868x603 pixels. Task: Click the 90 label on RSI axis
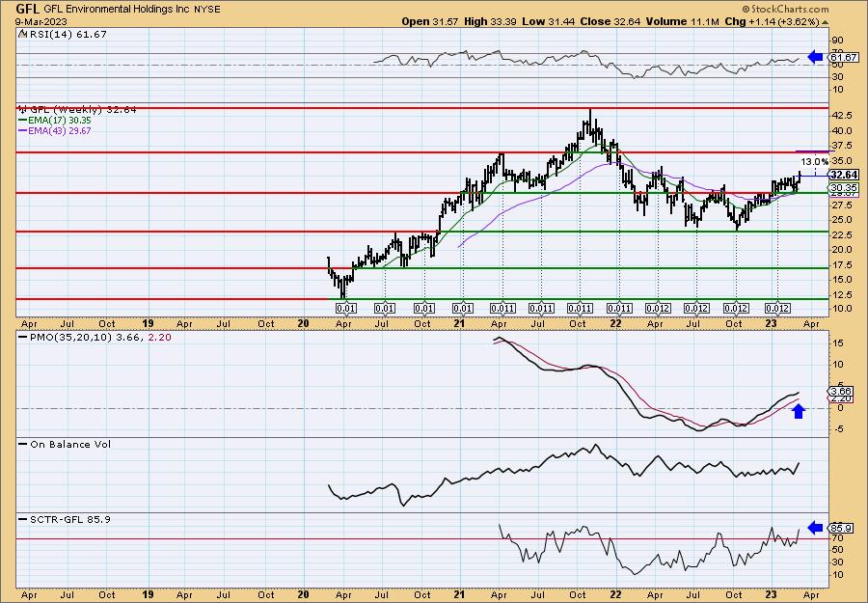(837, 41)
